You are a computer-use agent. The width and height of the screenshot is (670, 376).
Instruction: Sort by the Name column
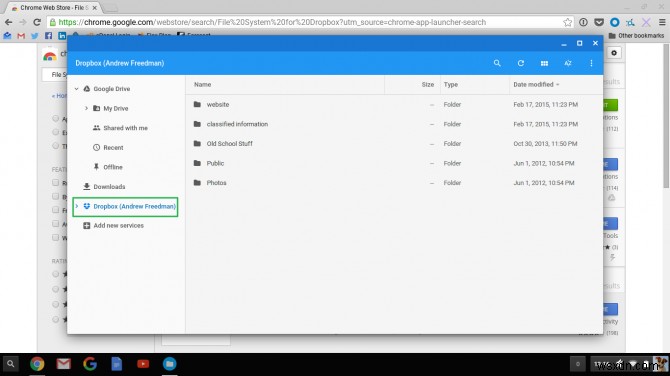point(203,85)
